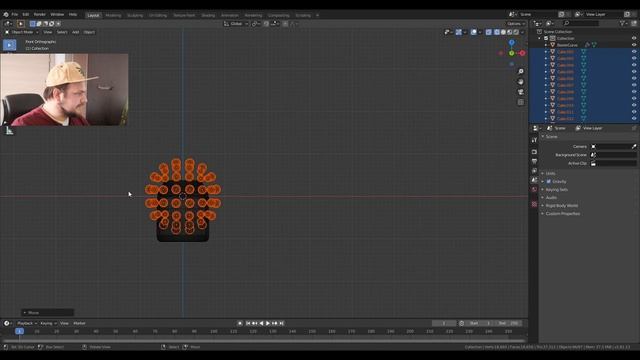Screen dimensions: 640x360
Task: Select the Measure tool below the webcam overlay
Action: pos(9,131)
